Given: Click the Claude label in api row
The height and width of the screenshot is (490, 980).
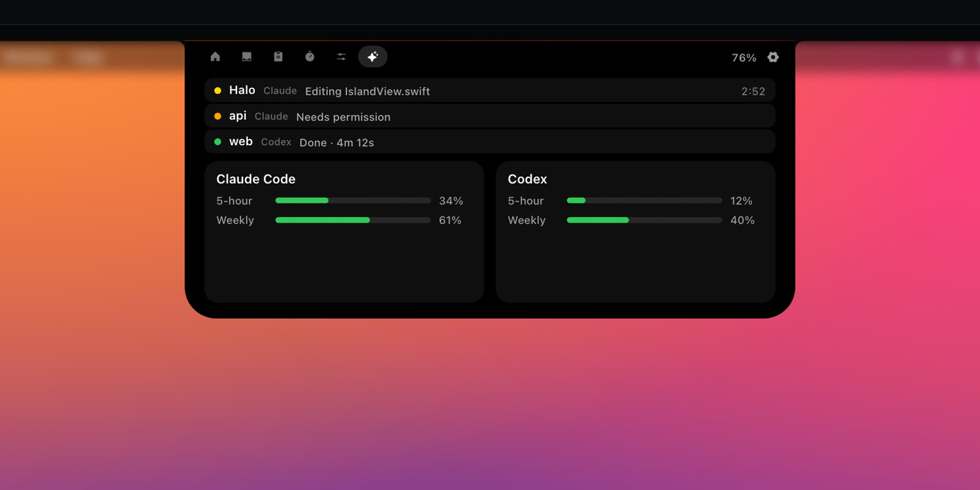Looking at the screenshot, I should 271,116.
